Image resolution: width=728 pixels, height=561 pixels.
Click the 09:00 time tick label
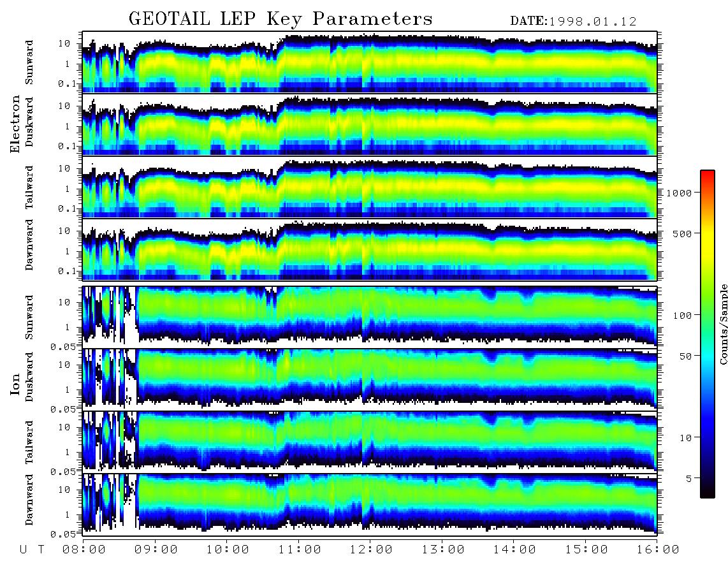tap(156, 550)
